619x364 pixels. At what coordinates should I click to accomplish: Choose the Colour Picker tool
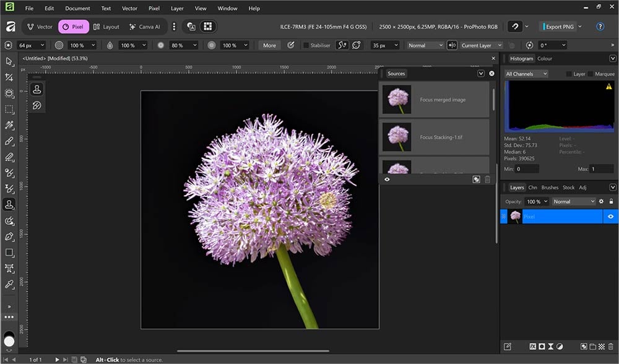pos(9,284)
